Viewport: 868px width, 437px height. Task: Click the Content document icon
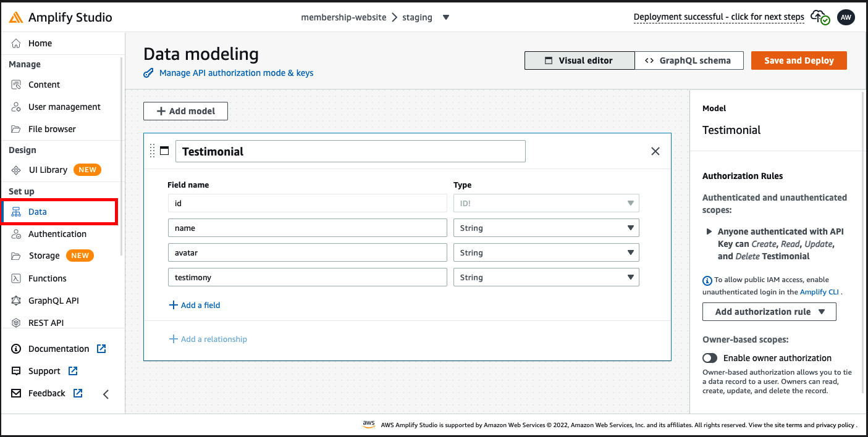click(17, 85)
